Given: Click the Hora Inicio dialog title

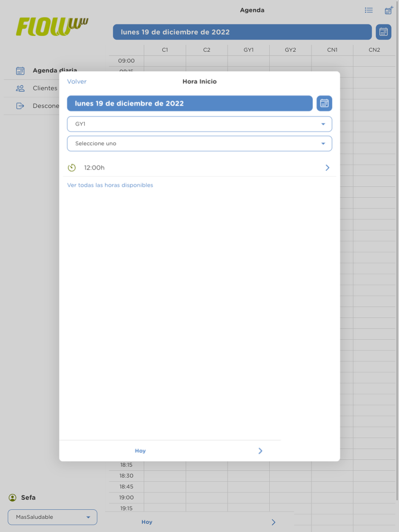Looking at the screenshot, I should pos(199,82).
